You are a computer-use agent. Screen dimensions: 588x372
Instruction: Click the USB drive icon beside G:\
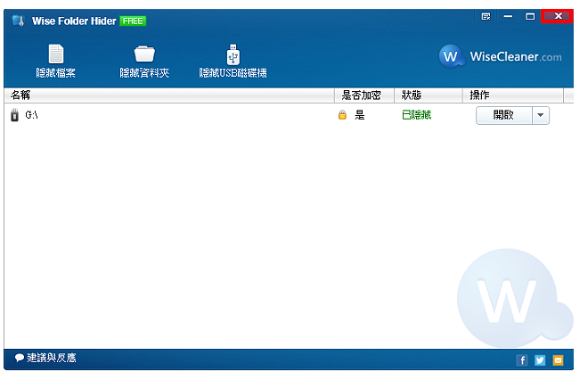14,115
